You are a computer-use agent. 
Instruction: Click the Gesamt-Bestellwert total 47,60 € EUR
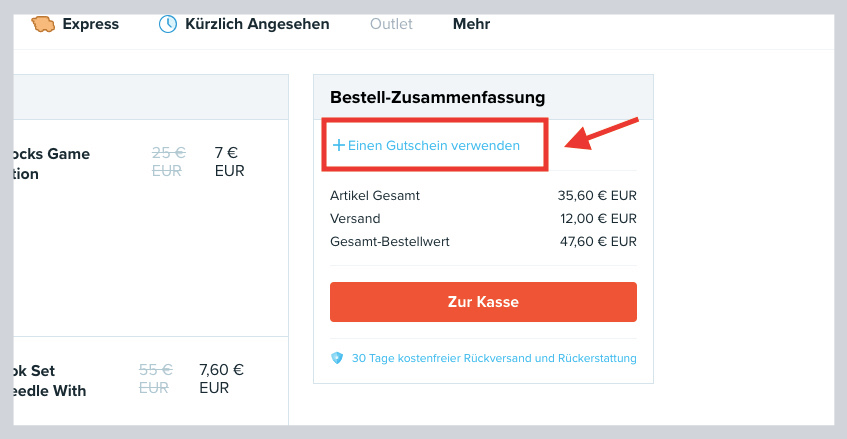[x=597, y=241]
